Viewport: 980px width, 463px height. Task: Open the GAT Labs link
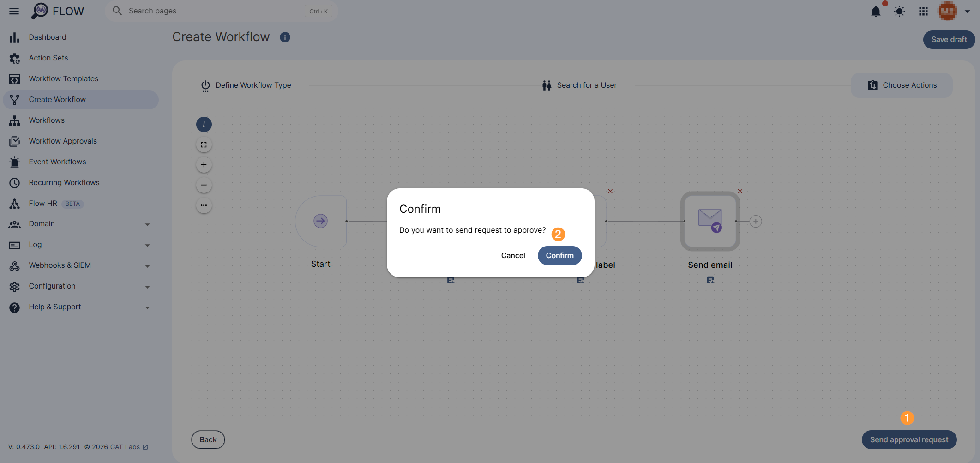[x=129, y=447]
